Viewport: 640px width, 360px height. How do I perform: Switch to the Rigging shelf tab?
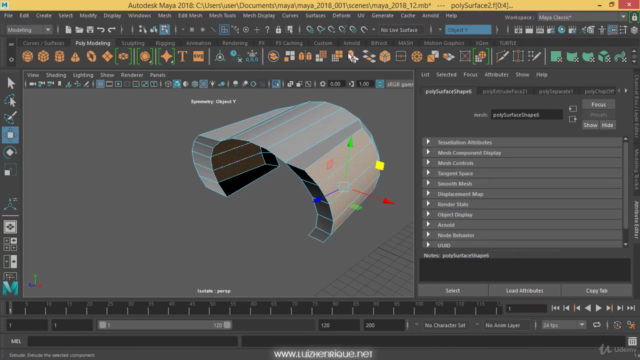coord(165,43)
